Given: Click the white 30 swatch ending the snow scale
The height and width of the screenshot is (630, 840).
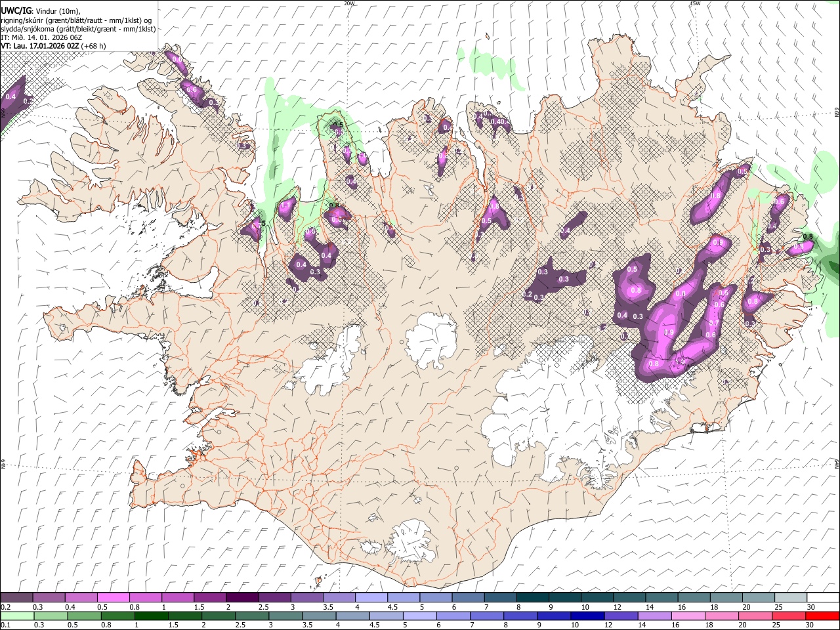Looking at the screenshot, I should pyautogui.click(x=823, y=598).
